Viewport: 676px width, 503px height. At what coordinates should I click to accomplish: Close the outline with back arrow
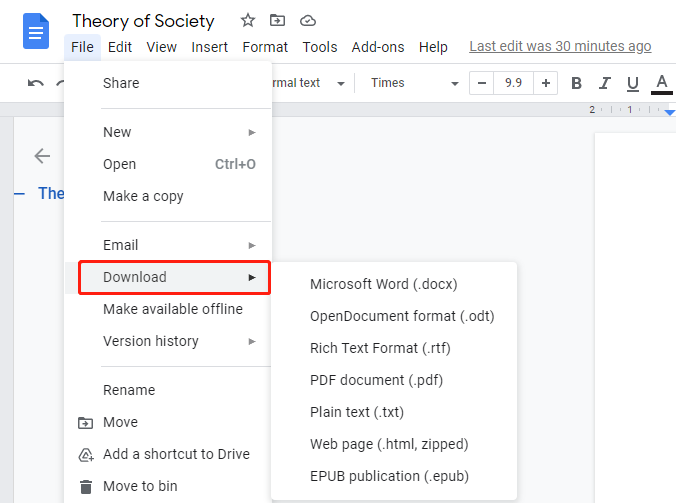(x=42, y=156)
